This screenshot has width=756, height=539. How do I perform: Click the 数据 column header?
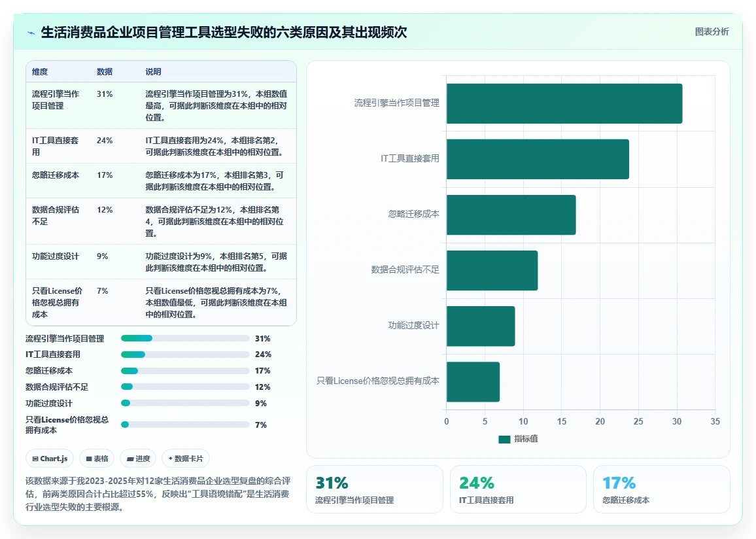tap(105, 72)
